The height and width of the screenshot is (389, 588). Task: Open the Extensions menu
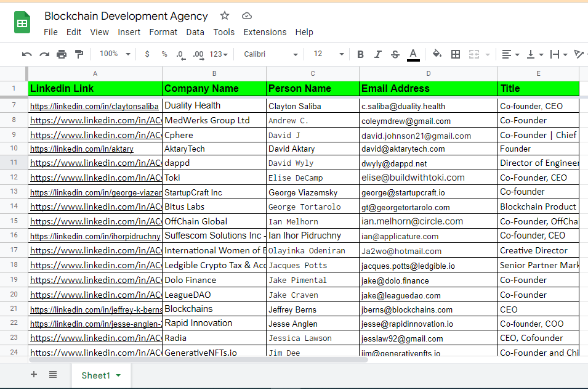click(265, 32)
